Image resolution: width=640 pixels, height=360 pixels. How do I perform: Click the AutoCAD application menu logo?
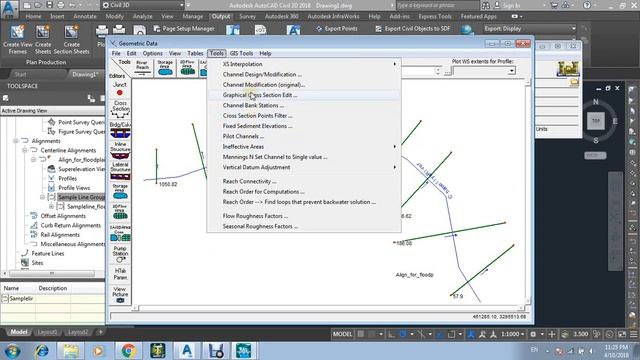(9, 8)
